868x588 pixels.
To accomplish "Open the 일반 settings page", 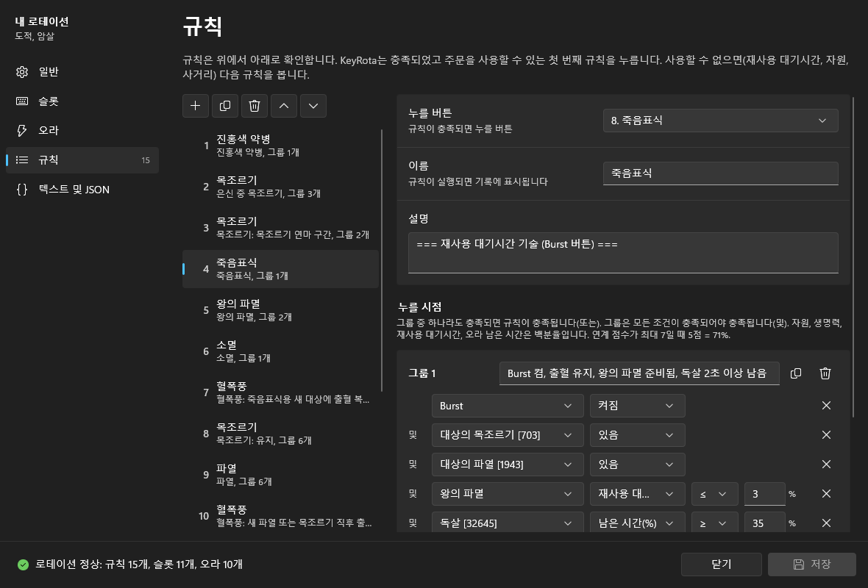I will pos(82,72).
